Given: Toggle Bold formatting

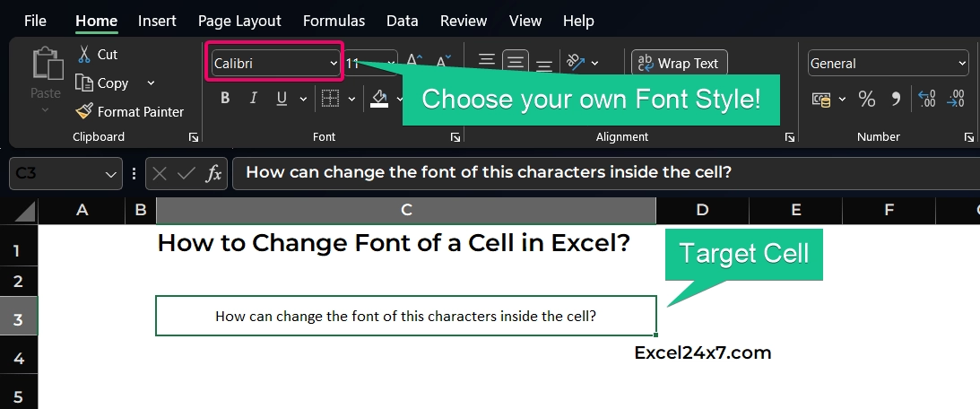Looking at the screenshot, I should pos(225,98).
